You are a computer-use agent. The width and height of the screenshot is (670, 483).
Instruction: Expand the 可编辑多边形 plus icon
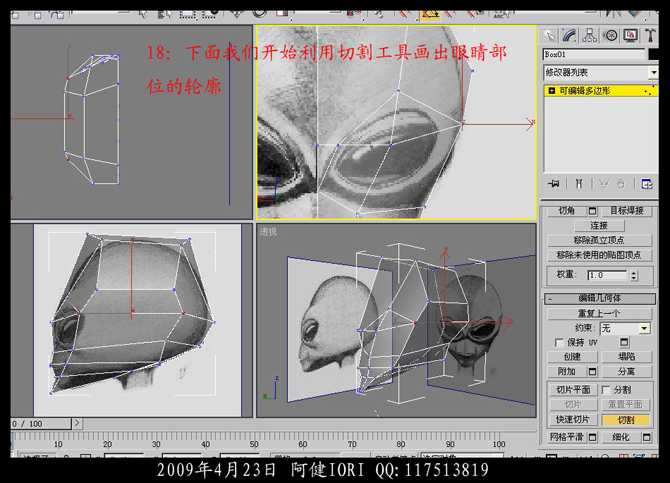tap(552, 91)
